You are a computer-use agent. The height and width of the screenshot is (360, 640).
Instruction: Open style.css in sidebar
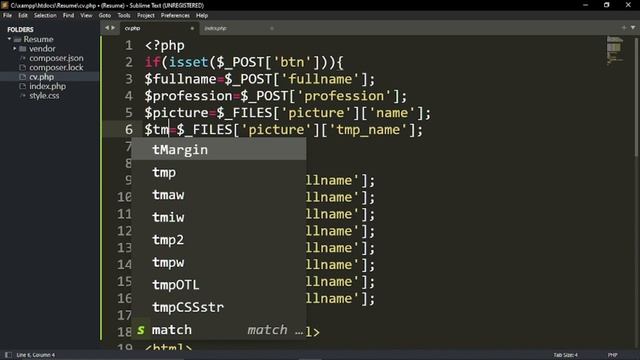[x=44, y=96]
